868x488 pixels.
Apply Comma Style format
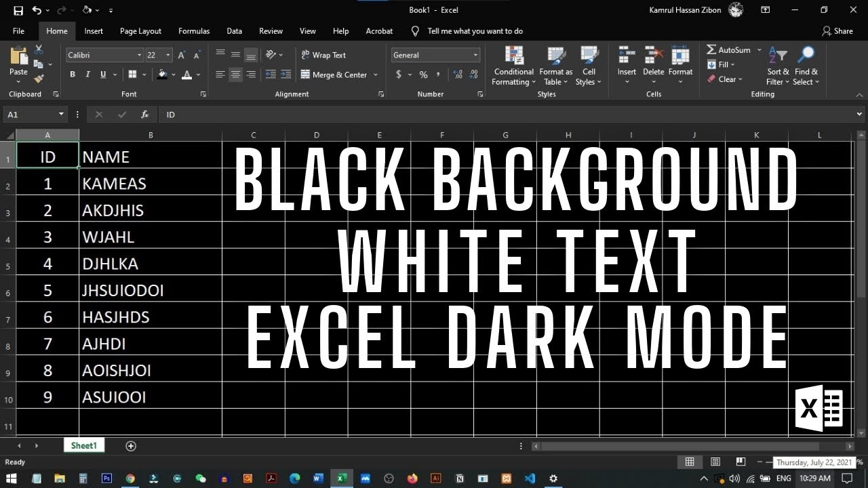click(x=439, y=75)
